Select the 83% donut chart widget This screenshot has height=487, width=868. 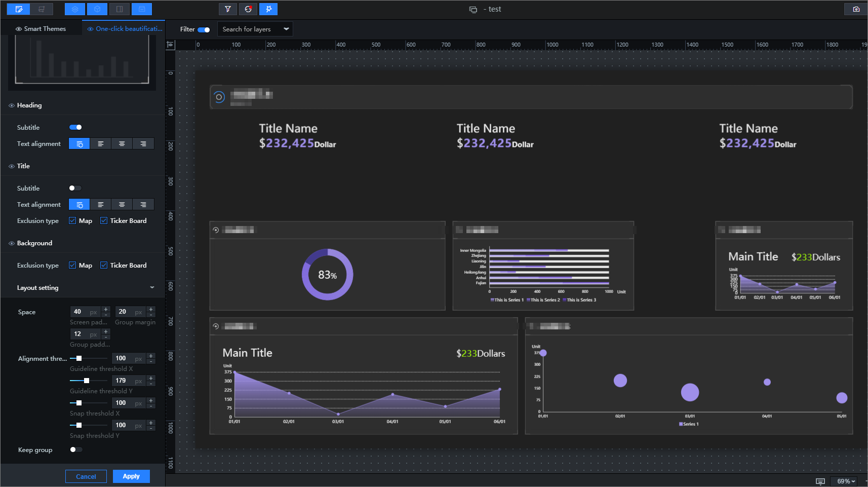point(328,274)
